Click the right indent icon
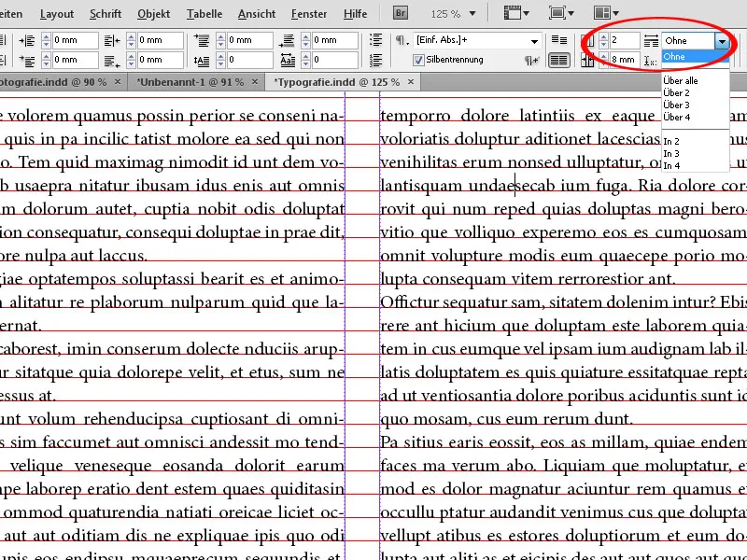The width and height of the screenshot is (747, 560). tap(112, 40)
